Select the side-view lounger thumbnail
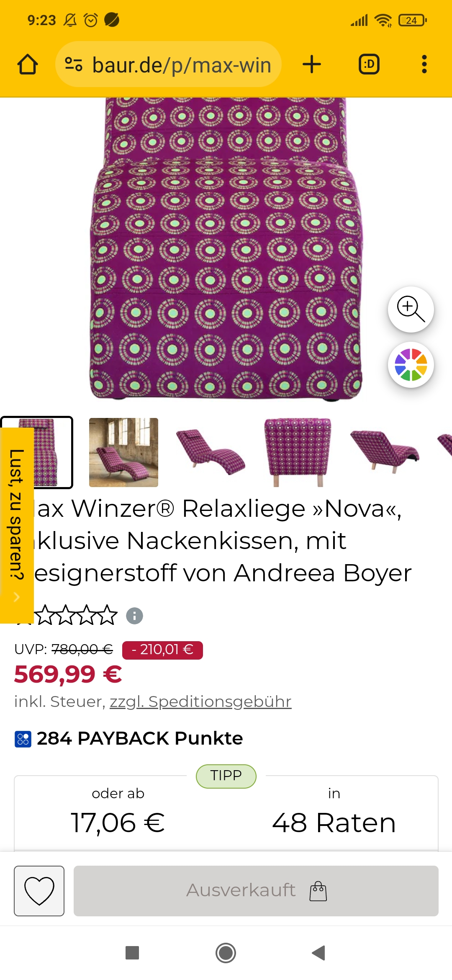This screenshot has height=980, width=452. pos(211,452)
